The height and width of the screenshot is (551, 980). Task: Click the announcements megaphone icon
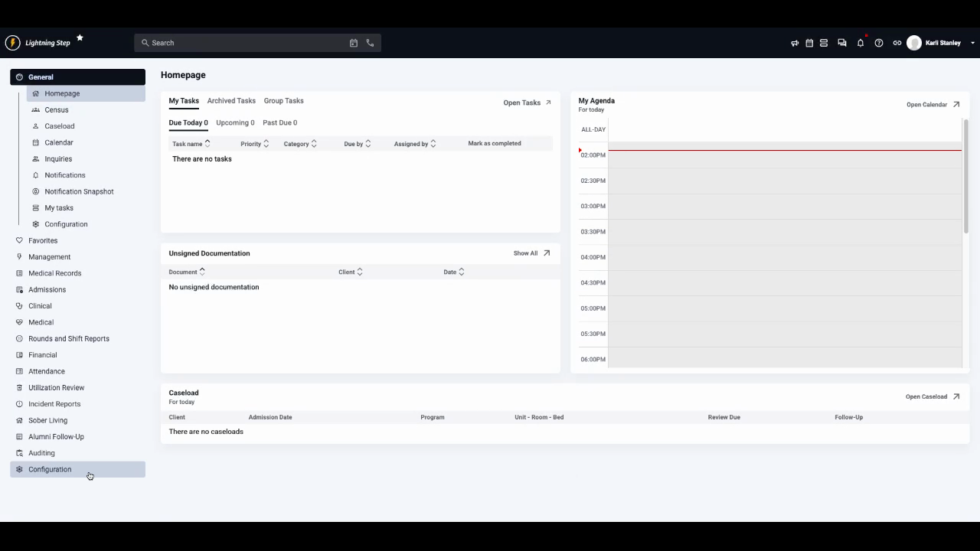795,43
